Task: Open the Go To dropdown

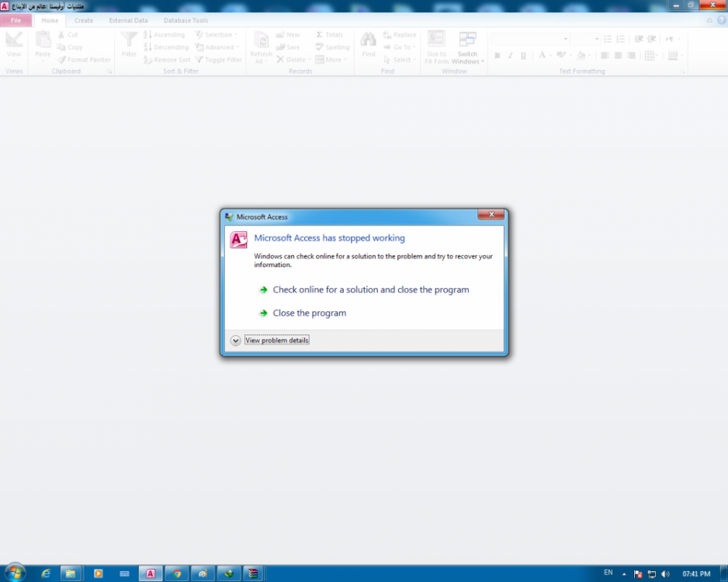Action: [400, 47]
